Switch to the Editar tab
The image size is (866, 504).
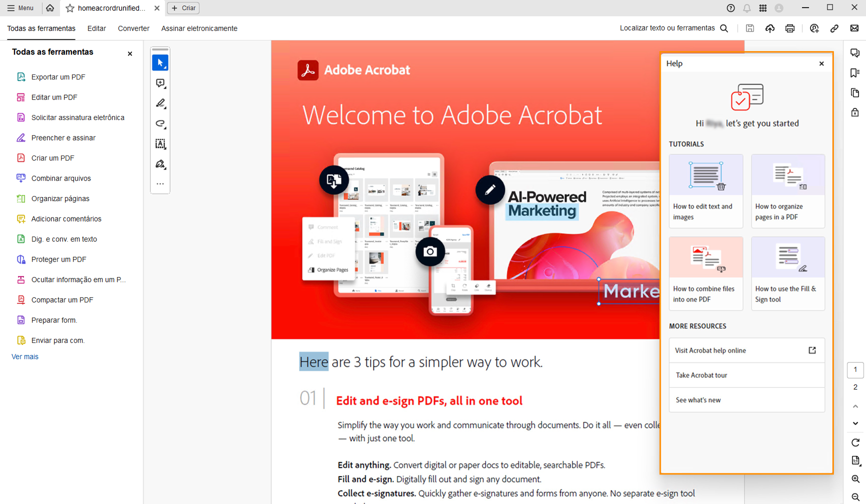96,28
